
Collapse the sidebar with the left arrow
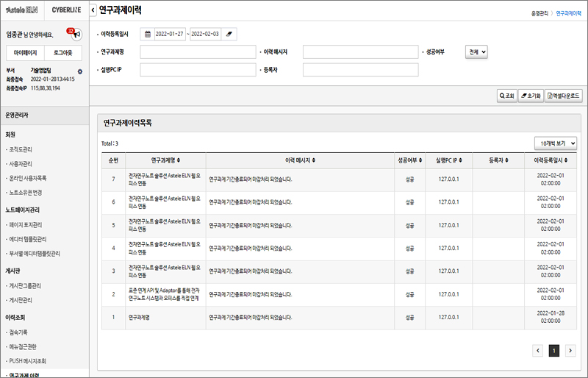point(93,10)
